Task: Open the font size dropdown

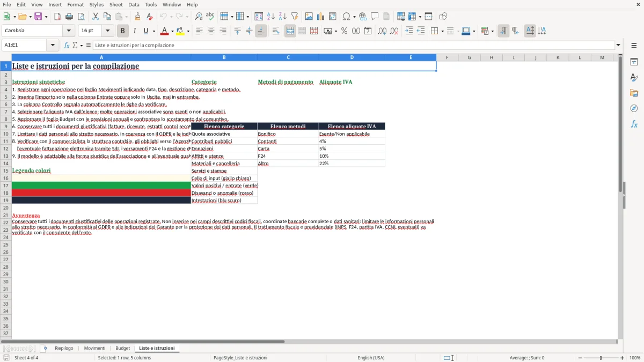Action: tap(107, 31)
